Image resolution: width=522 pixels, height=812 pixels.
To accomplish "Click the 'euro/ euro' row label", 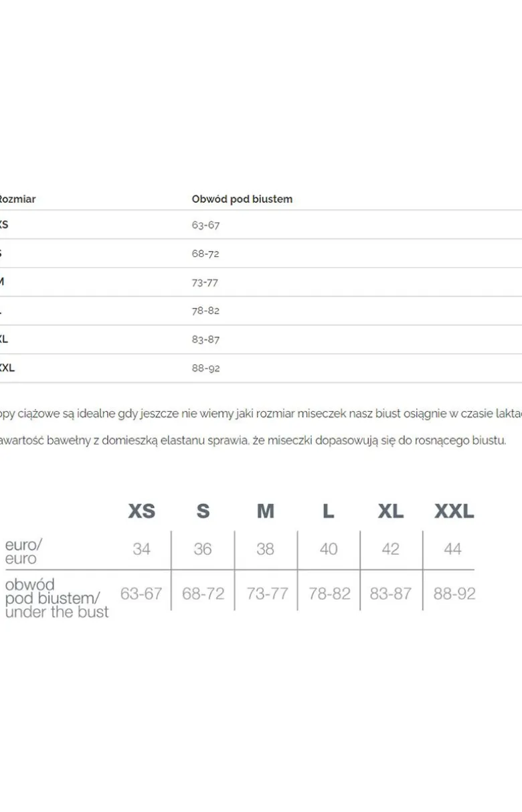I will coord(21,551).
